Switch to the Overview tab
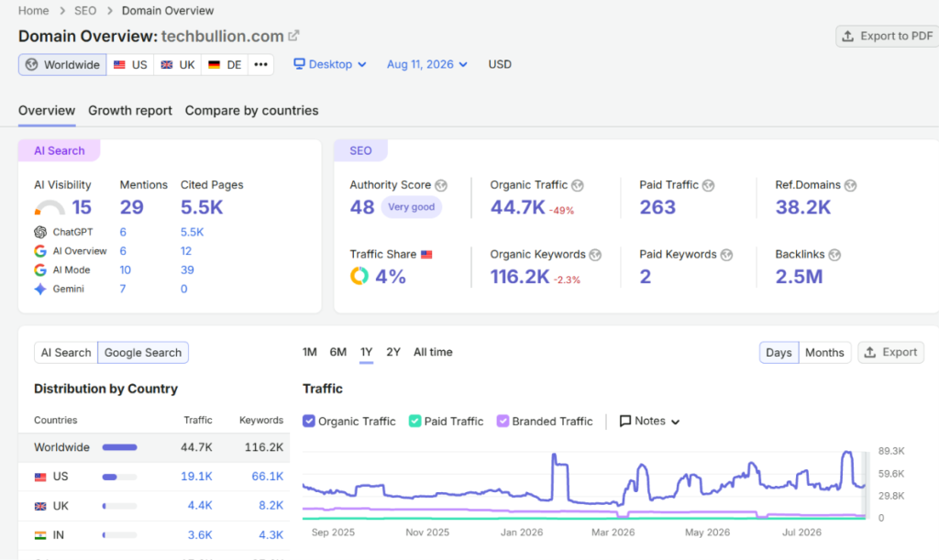The image size is (939, 560). (47, 111)
